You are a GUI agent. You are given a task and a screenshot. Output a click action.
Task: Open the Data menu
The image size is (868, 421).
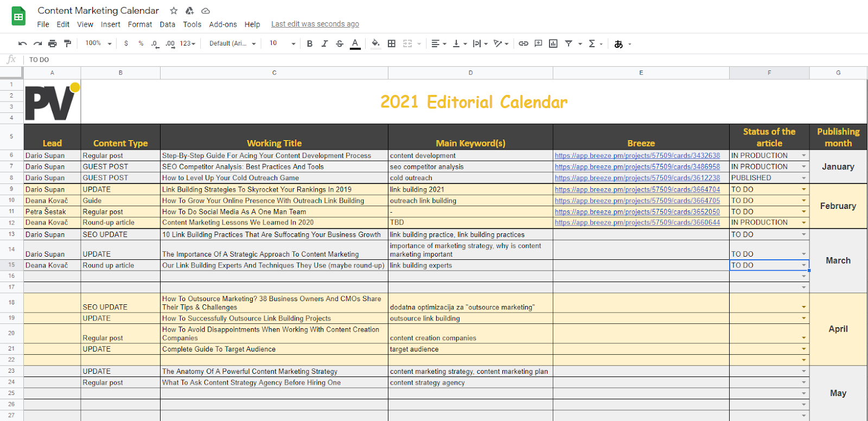pos(167,24)
